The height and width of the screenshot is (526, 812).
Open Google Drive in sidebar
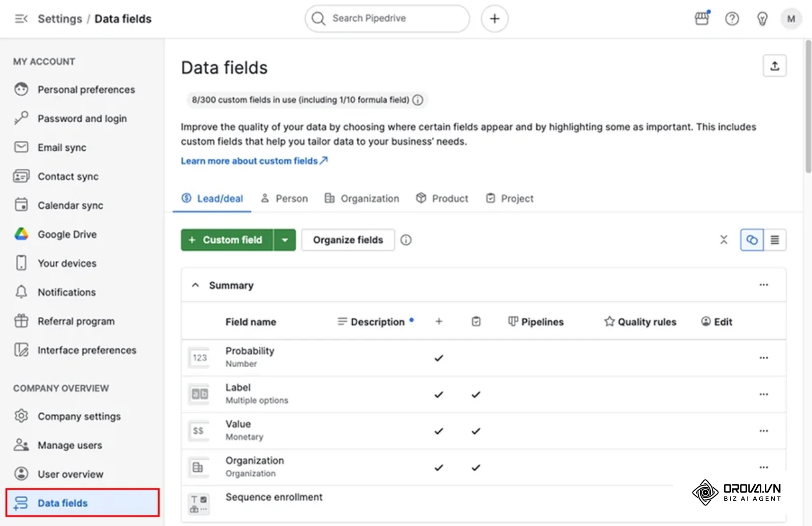coord(82,235)
